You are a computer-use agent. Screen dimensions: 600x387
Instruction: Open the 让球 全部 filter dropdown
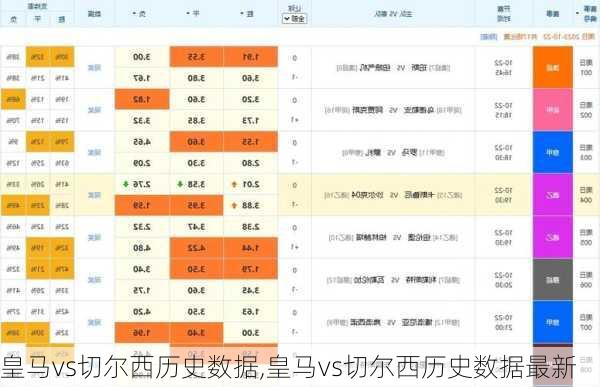tap(295, 18)
